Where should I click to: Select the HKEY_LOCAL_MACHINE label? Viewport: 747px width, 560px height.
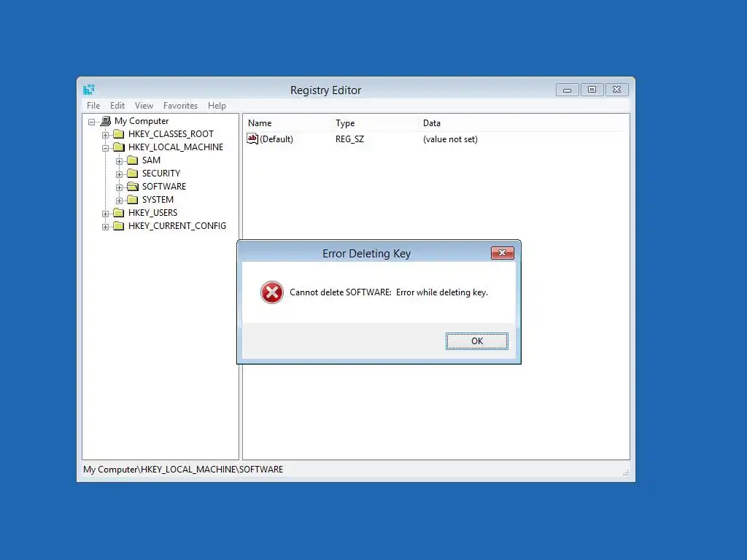(x=176, y=147)
